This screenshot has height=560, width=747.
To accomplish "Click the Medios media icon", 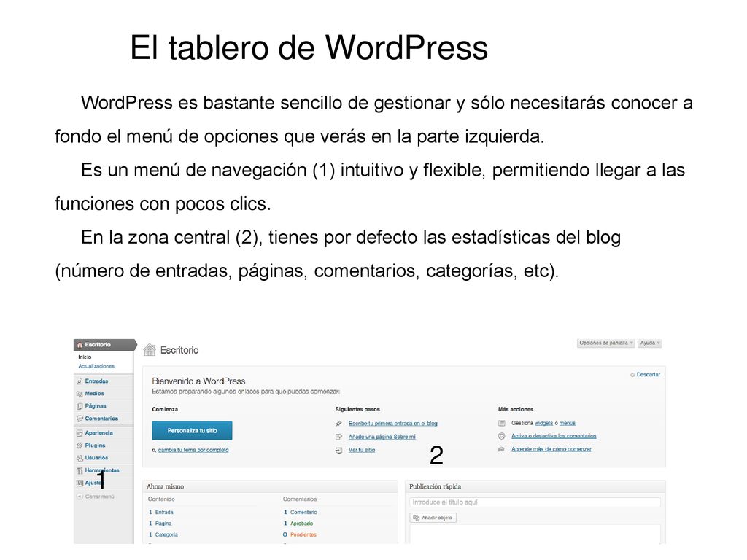I will pos(80,394).
